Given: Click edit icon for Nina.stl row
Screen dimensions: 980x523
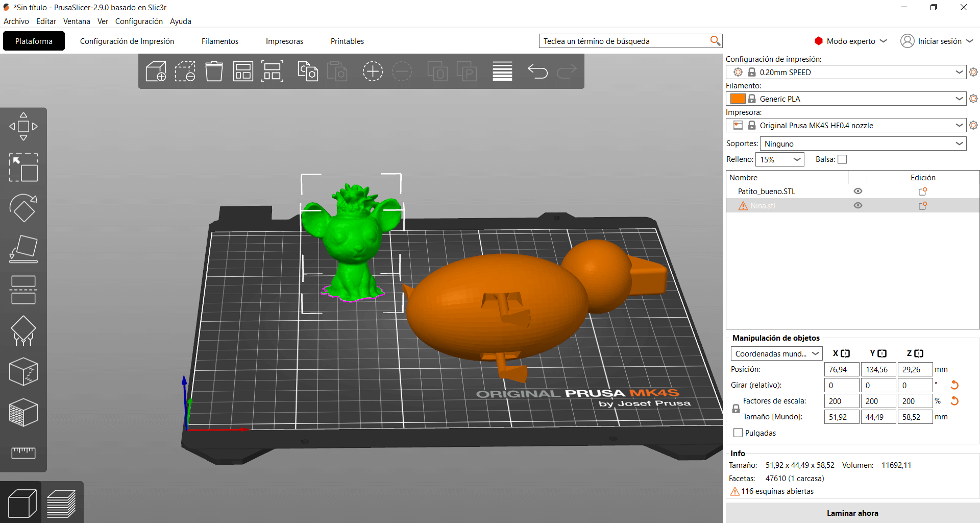Looking at the screenshot, I should [x=923, y=206].
